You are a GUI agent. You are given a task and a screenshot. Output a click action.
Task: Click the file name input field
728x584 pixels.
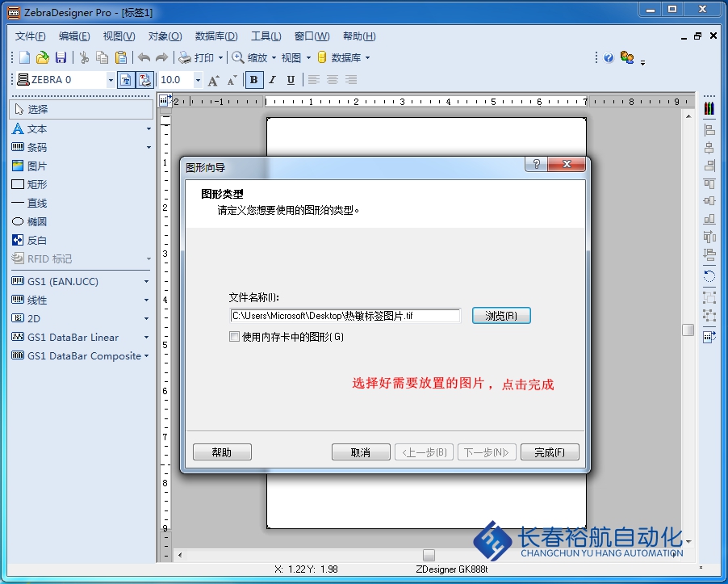pyautogui.click(x=345, y=316)
